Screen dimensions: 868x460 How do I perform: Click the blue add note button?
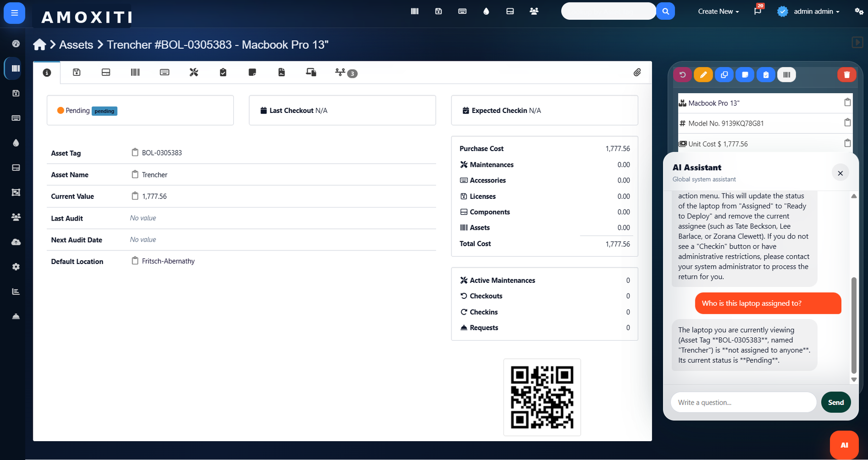tap(745, 75)
